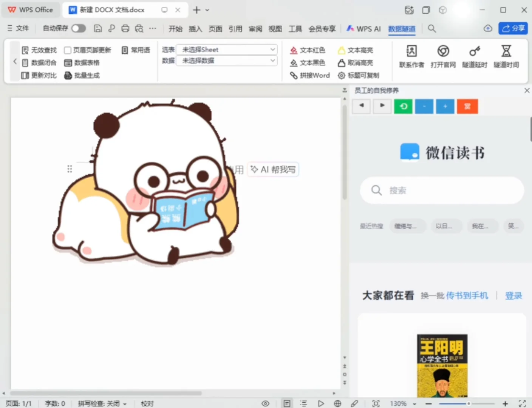This screenshot has width=532, height=408.
Task: Open a new tab with plus button
Action: click(x=196, y=10)
